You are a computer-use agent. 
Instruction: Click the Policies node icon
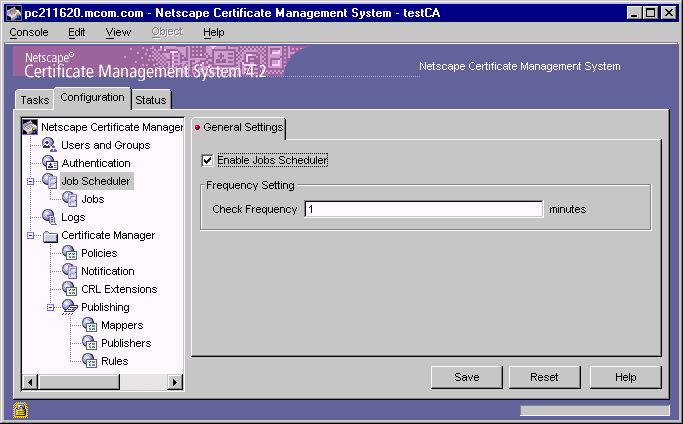tap(70, 253)
